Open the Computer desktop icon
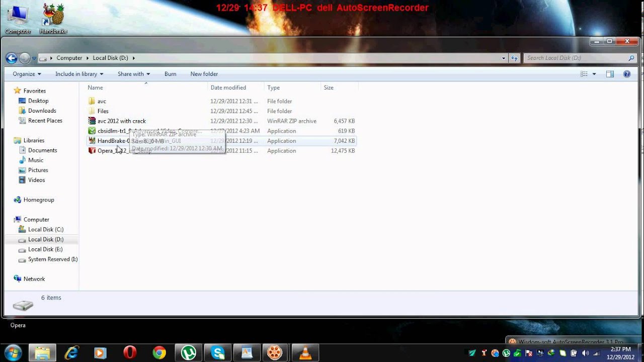This screenshot has width=644, height=362. point(18,20)
